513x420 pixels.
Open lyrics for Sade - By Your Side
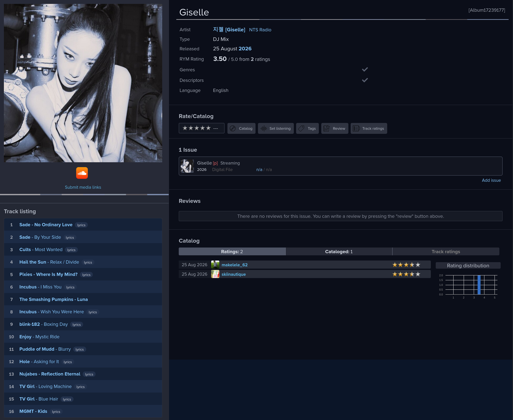coord(70,238)
